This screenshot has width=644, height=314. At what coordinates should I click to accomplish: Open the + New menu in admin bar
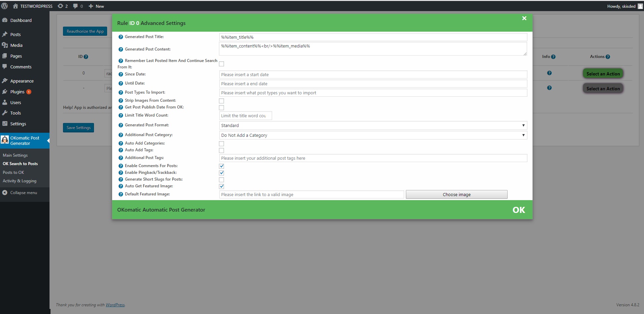click(96, 6)
